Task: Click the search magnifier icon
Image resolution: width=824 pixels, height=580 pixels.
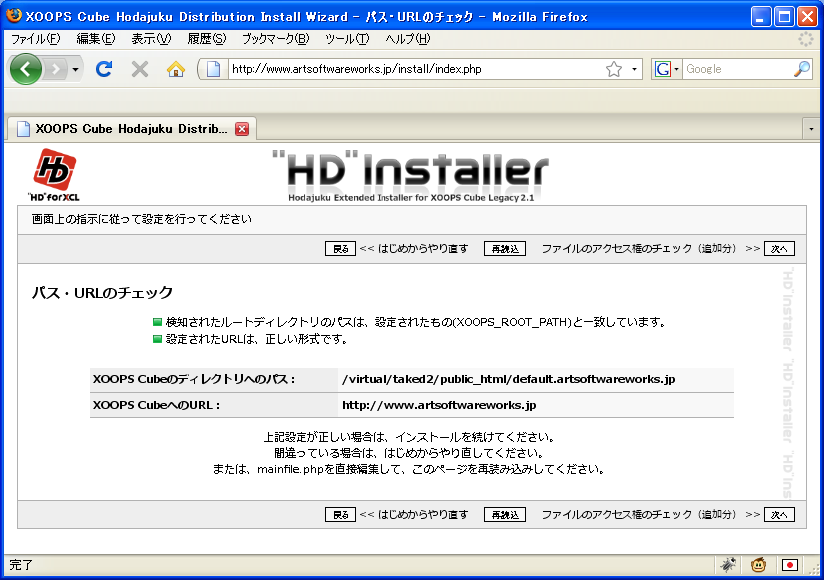Action: [802, 69]
